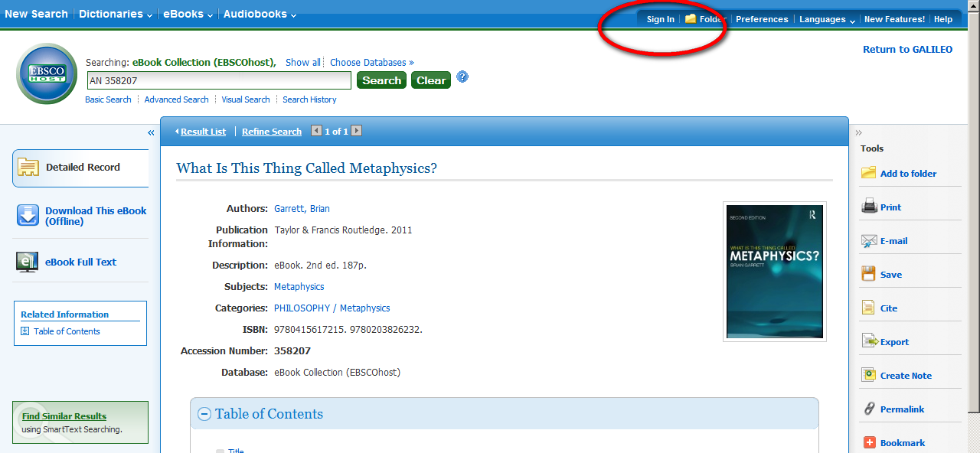Open the Advanced Search link
Image resolution: width=980 pixels, height=453 pixels.
(x=177, y=99)
